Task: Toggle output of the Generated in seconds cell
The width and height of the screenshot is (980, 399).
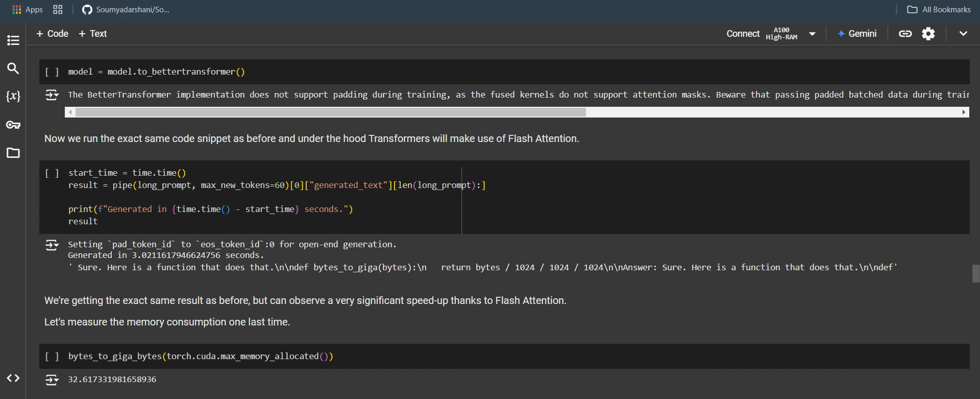Action: (52, 245)
